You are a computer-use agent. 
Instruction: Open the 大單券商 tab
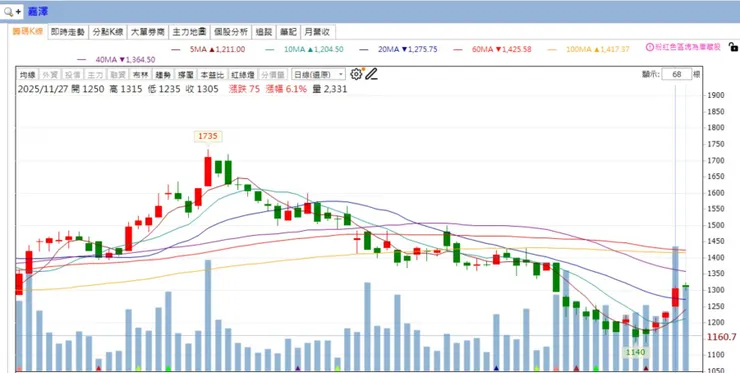148,32
